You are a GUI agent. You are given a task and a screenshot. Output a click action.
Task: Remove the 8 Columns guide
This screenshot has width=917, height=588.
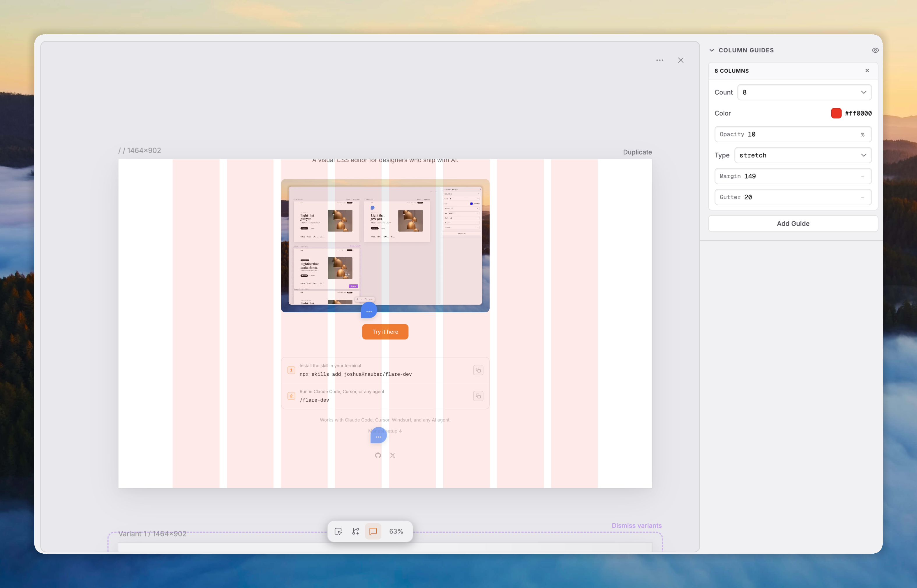coord(867,71)
